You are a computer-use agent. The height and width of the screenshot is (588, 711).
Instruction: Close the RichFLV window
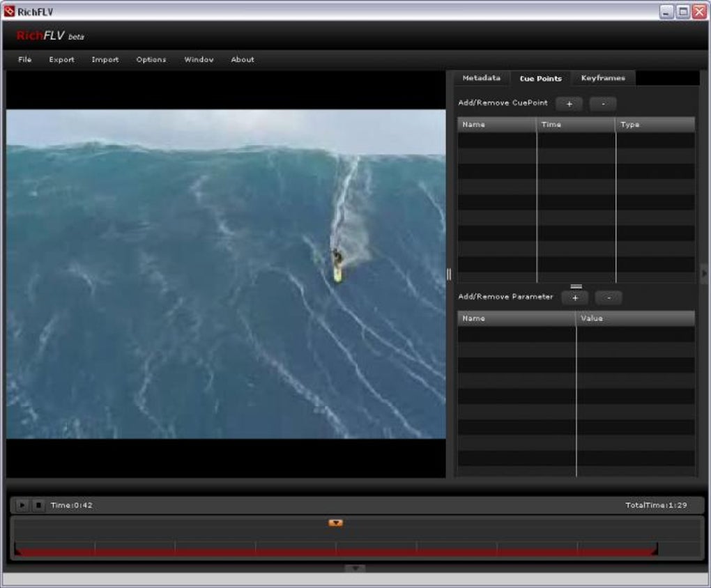[700, 12]
